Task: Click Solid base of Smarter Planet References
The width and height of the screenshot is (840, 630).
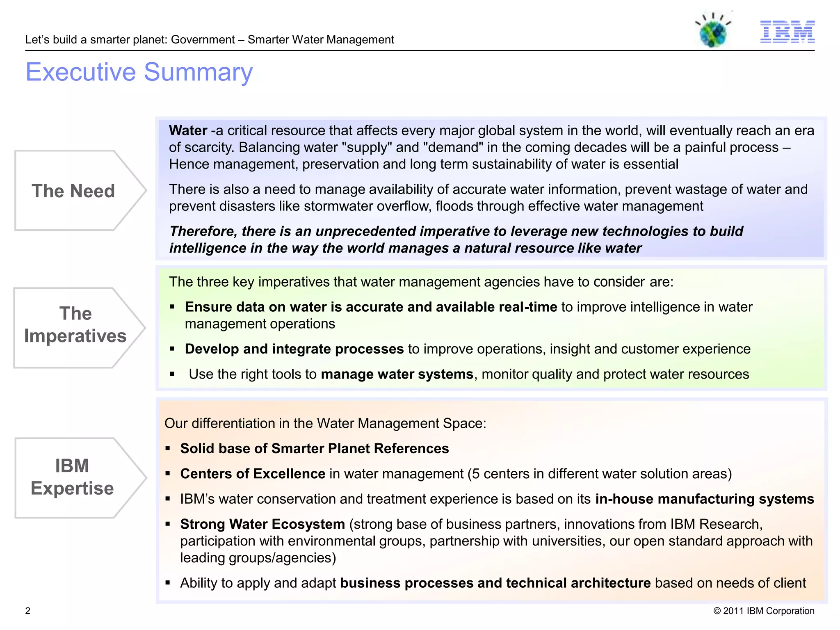Action: pos(314,449)
